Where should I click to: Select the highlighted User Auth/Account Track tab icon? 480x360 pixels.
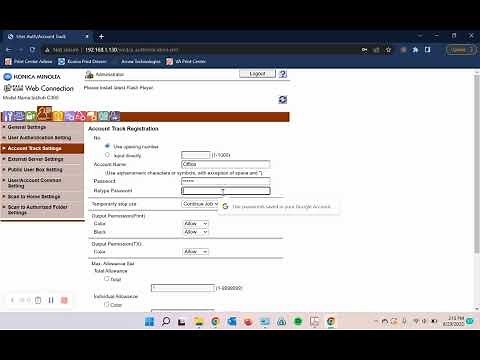(45, 113)
